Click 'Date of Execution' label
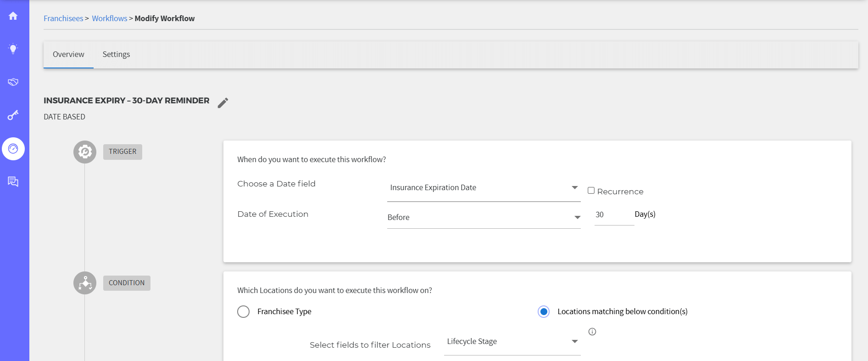The height and width of the screenshot is (361, 868). tap(273, 214)
